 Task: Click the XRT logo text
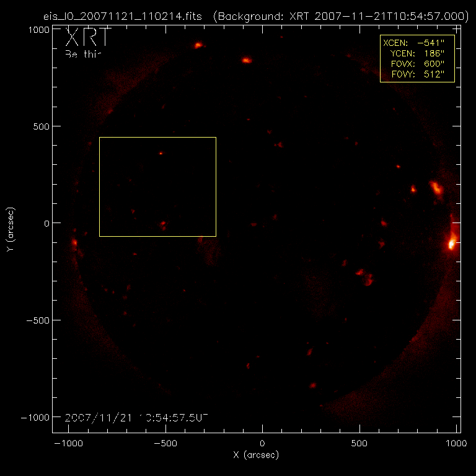pyautogui.click(x=88, y=38)
